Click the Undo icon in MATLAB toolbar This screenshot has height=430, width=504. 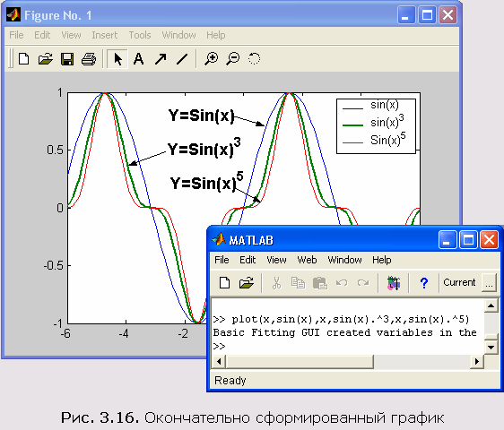[342, 283]
